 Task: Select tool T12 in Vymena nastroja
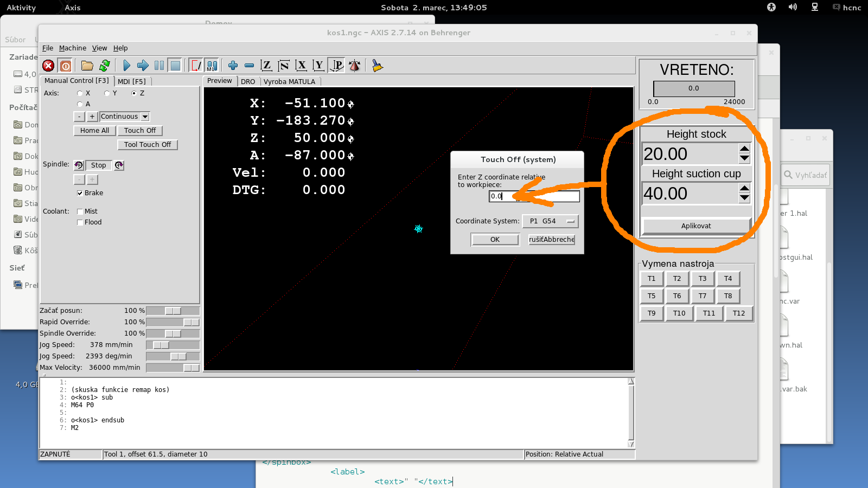tap(739, 313)
